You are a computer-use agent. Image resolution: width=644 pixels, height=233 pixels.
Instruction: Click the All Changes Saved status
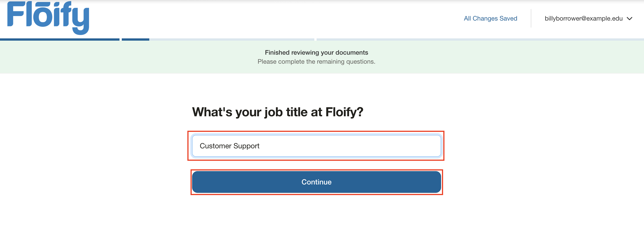[x=490, y=19]
